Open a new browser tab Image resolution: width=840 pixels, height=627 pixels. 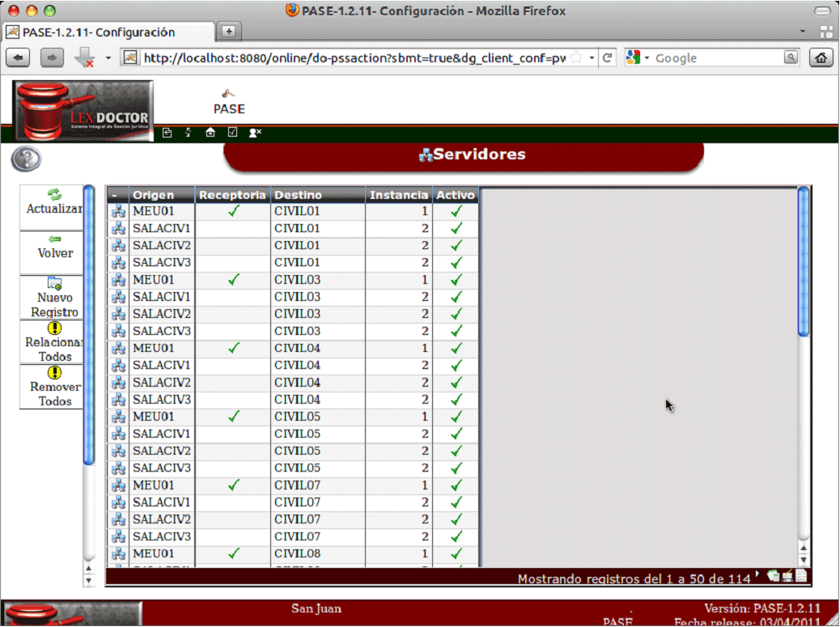coord(229,32)
